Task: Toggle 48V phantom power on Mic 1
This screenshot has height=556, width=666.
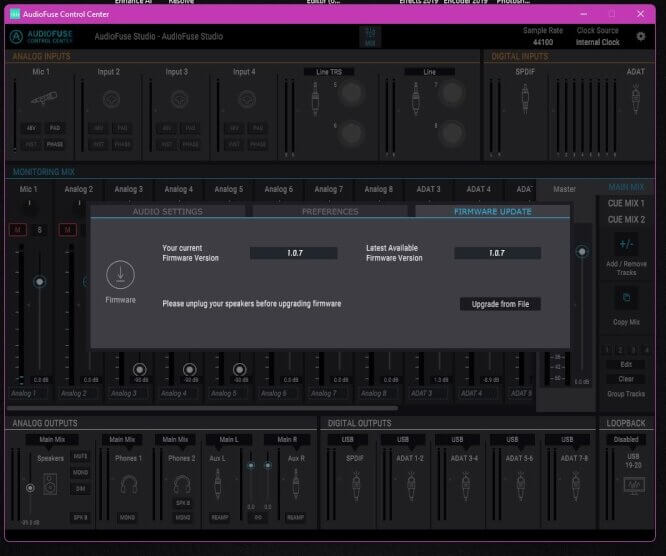Action: (31, 128)
